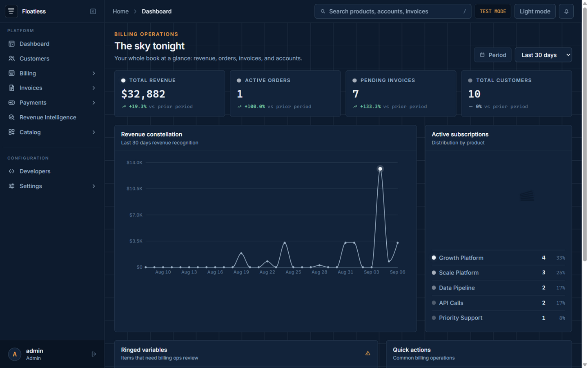Click the Dashboard breadcrumb
Image resolution: width=588 pixels, height=368 pixels.
(x=156, y=11)
